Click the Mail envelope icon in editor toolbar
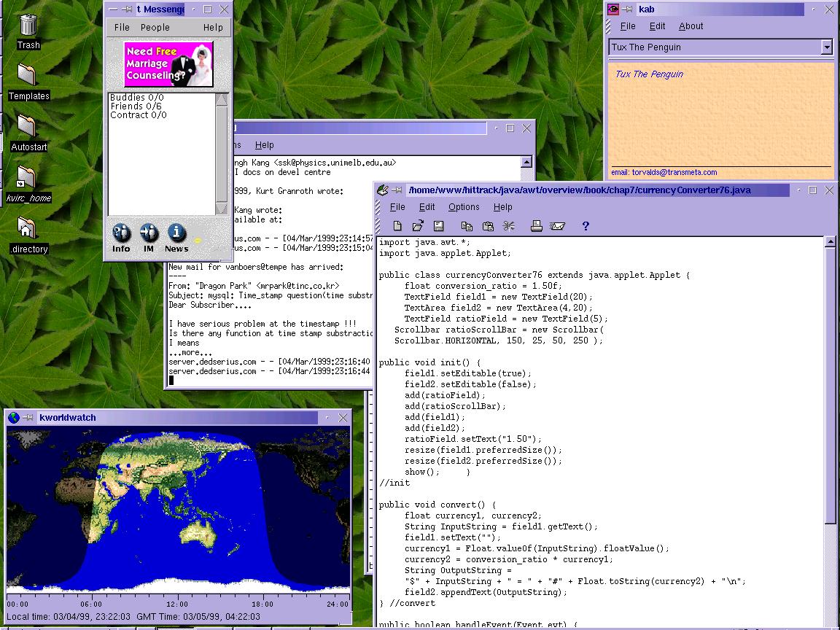 click(x=557, y=227)
